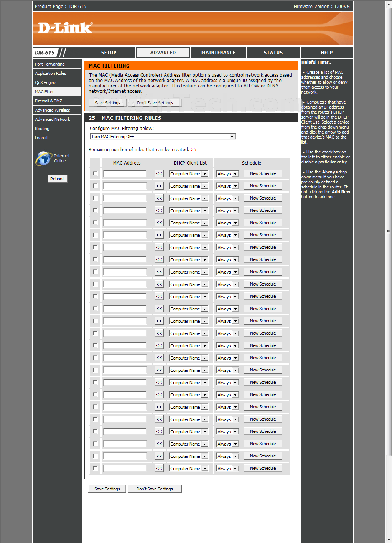Viewport: 392px width, 543px height.
Task: Enable the checkbox in the third-to-last rule row
Action: click(x=95, y=444)
